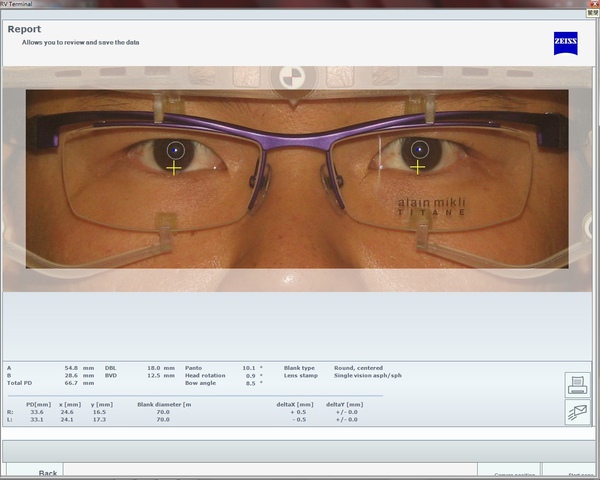
Task: Click the customer face image preview
Action: [x=297, y=179]
